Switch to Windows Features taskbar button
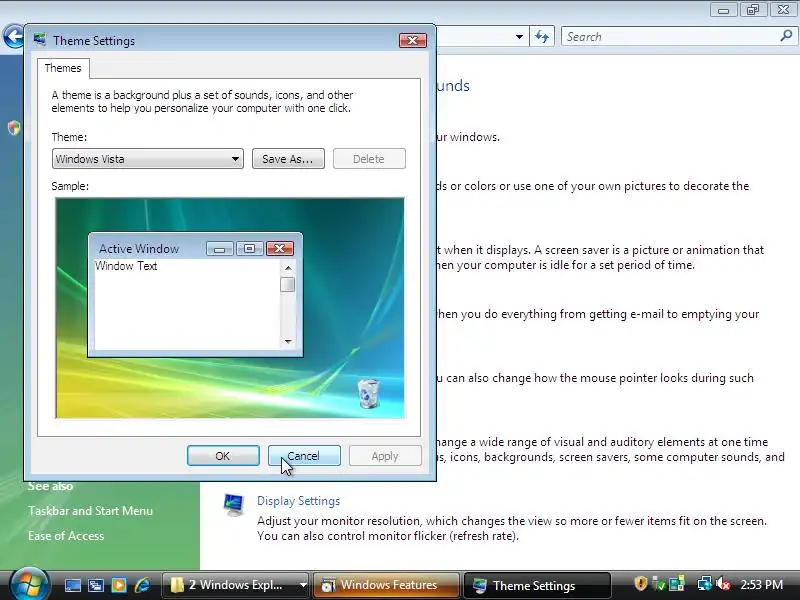 pos(385,585)
